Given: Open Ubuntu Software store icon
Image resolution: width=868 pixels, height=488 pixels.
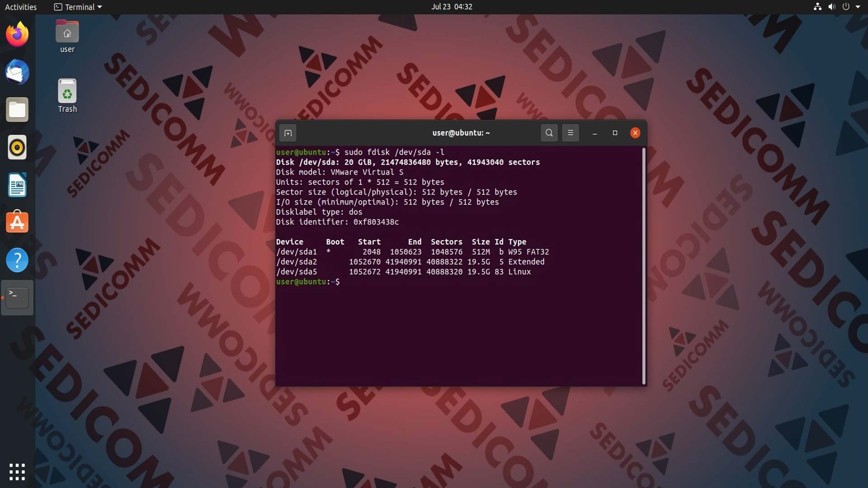Looking at the screenshot, I should click(x=17, y=222).
